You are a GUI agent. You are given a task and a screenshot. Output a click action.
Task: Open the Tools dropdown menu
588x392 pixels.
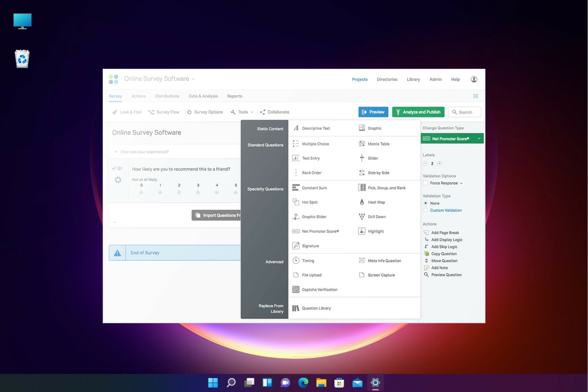click(242, 112)
